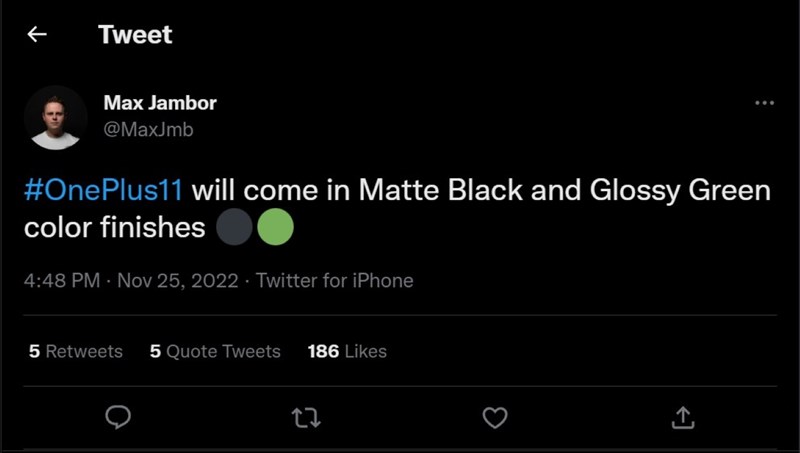Image resolution: width=800 pixels, height=453 pixels.
Task: Show the 186 Likes list
Action: pyautogui.click(x=347, y=351)
